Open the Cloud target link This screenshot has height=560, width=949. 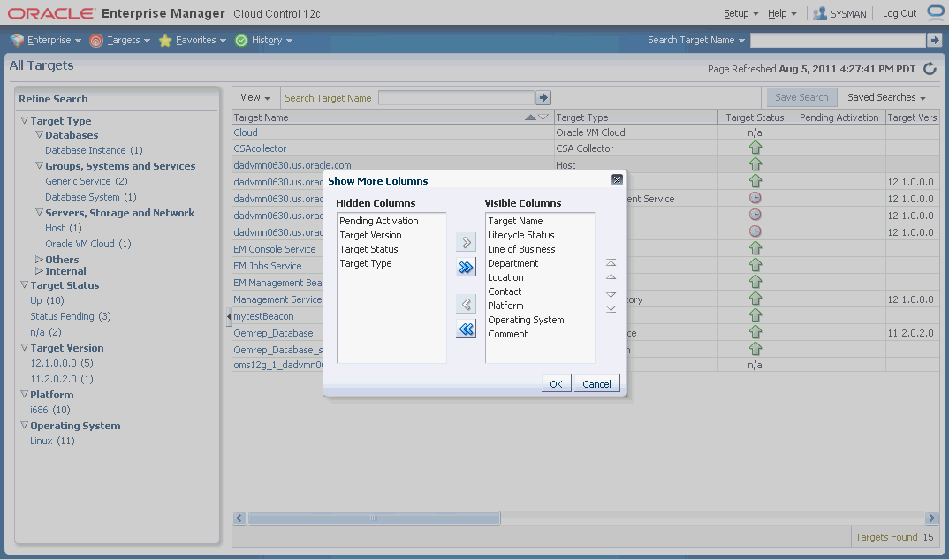tap(246, 132)
